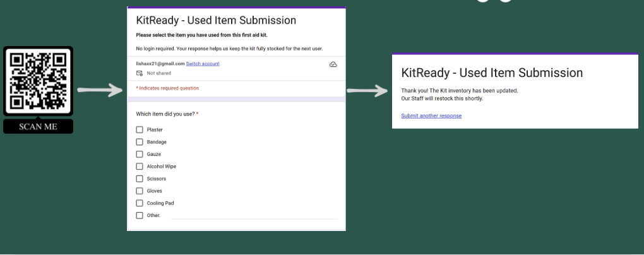Check the Plaster checkbox

(x=140, y=130)
